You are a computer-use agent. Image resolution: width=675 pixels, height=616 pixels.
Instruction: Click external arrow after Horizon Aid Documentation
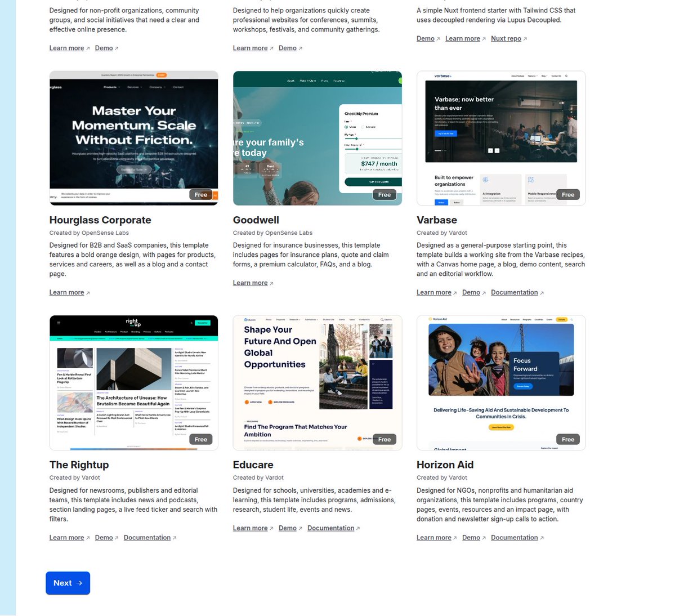point(542,538)
